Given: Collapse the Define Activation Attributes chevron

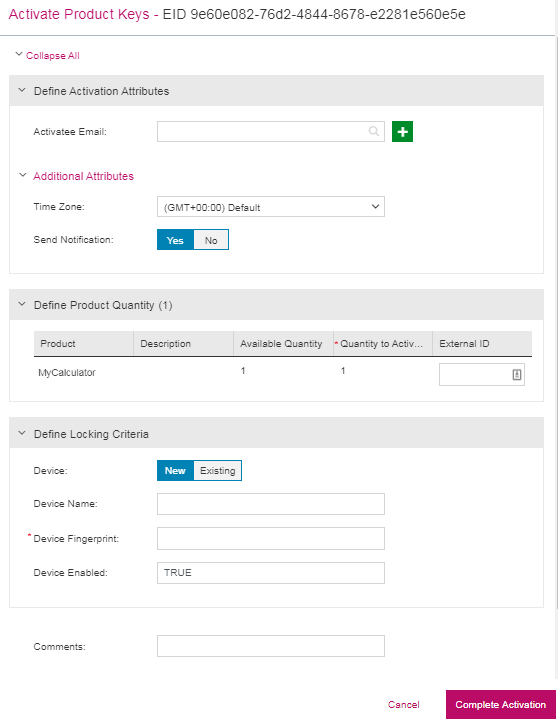Looking at the screenshot, I should tap(22, 90).
